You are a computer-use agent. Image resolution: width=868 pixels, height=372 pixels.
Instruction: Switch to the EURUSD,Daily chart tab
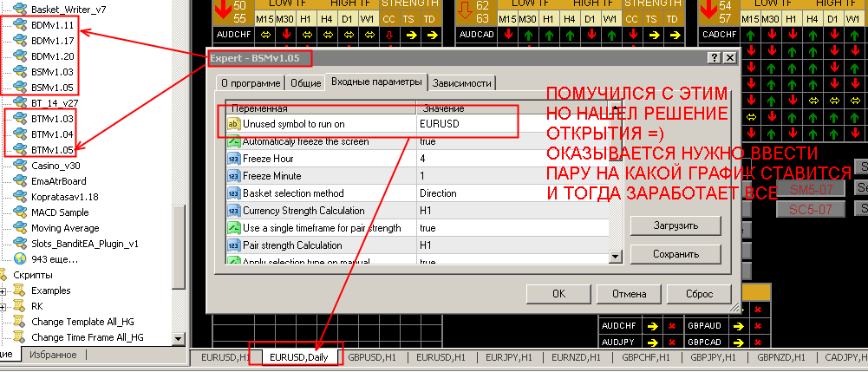tap(299, 357)
